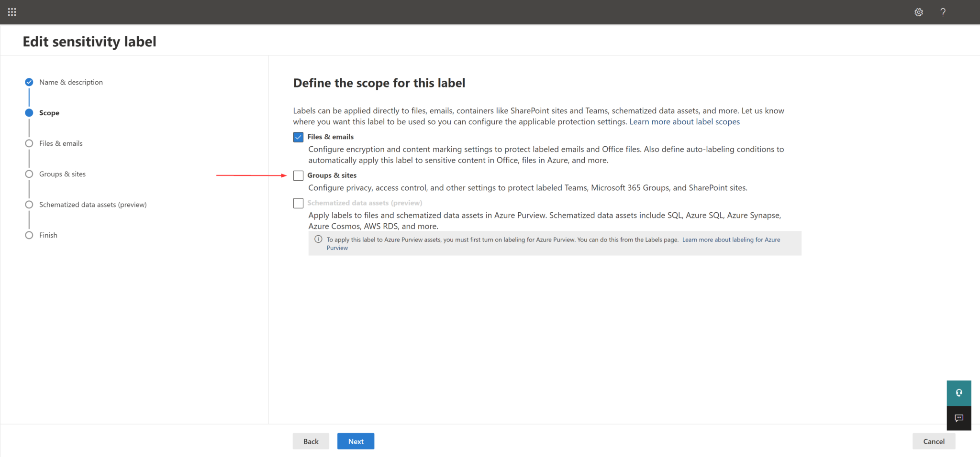The width and height of the screenshot is (980, 457).
Task: Open the settings gear icon
Action: click(918, 12)
